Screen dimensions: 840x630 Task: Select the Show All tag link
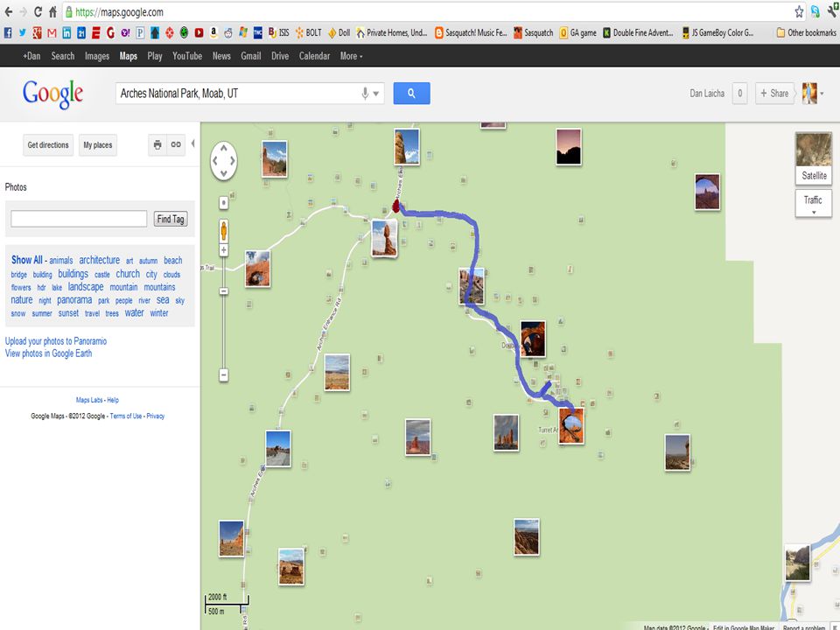(27, 260)
